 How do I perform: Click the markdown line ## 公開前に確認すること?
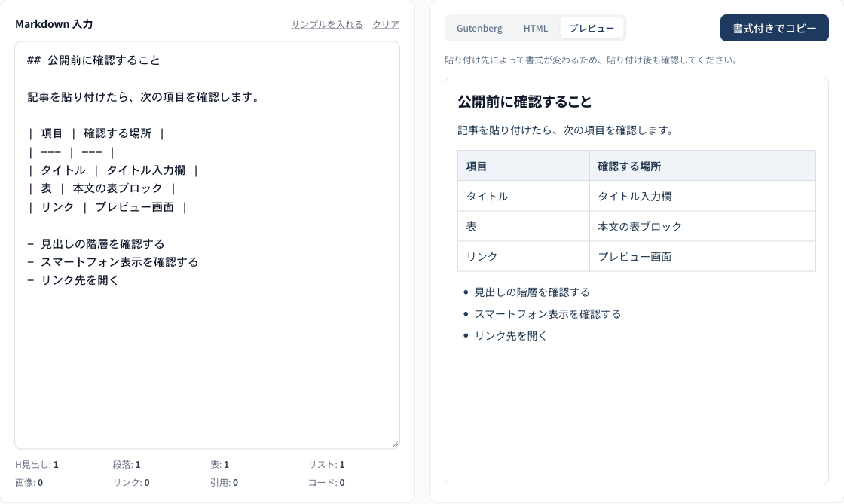(x=93, y=60)
